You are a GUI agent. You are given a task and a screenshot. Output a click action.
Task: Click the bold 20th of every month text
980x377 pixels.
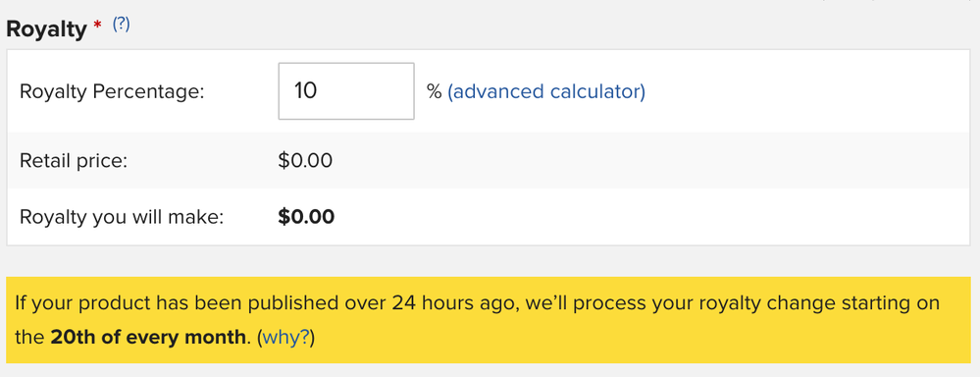click(147, 338)
